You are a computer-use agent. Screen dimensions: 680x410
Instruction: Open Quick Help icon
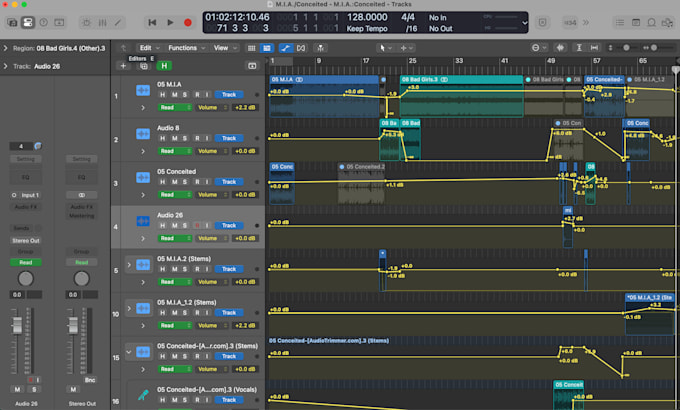click(x=43, y=23)
